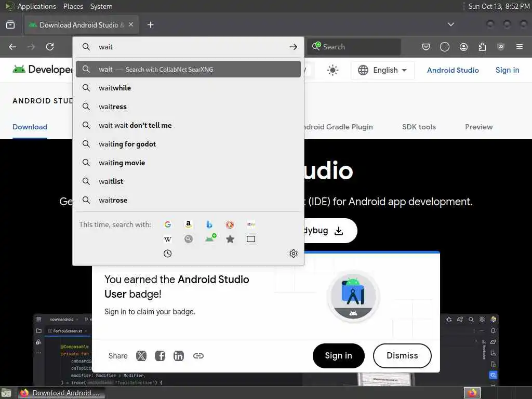Choose the "waitress" suggestion
Viewport: 532px width, 399px height.
188,107
